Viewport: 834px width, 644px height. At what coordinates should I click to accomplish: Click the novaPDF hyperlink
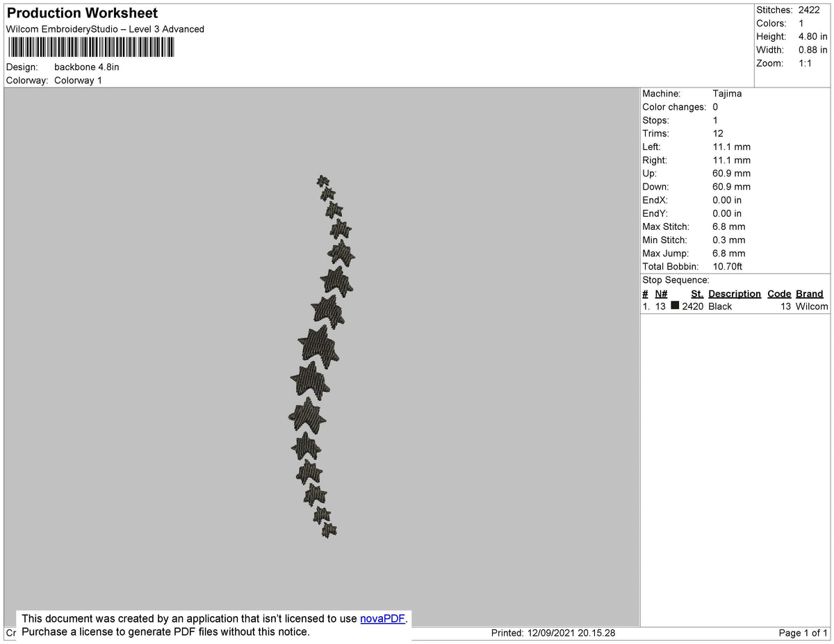pyautogui.click(x=382, y=618)
